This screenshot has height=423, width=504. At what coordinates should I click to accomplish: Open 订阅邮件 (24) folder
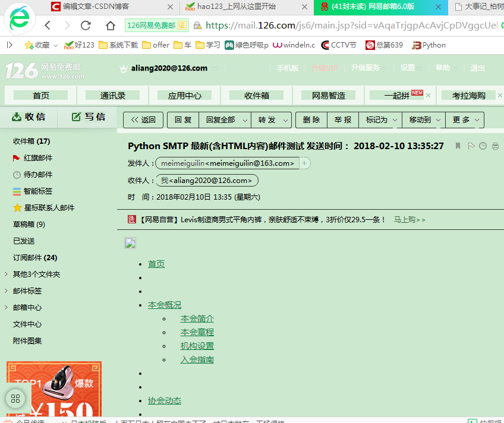[x=35, y=258]
